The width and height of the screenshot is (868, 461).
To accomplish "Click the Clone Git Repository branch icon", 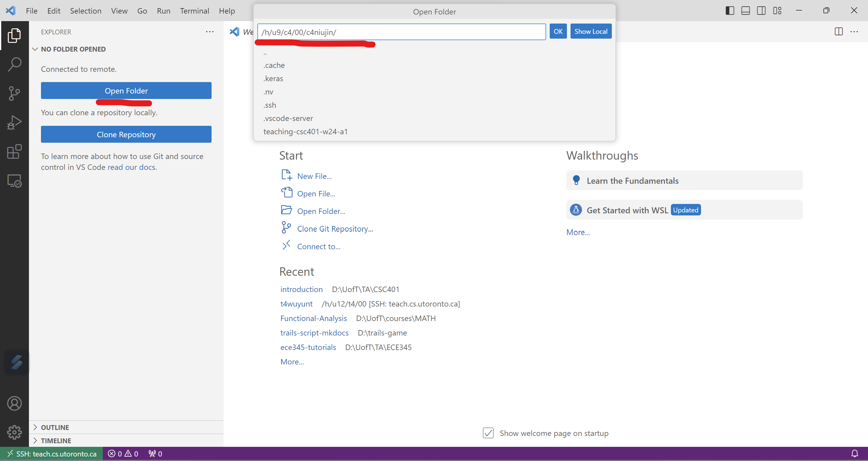I will point(286,227).
